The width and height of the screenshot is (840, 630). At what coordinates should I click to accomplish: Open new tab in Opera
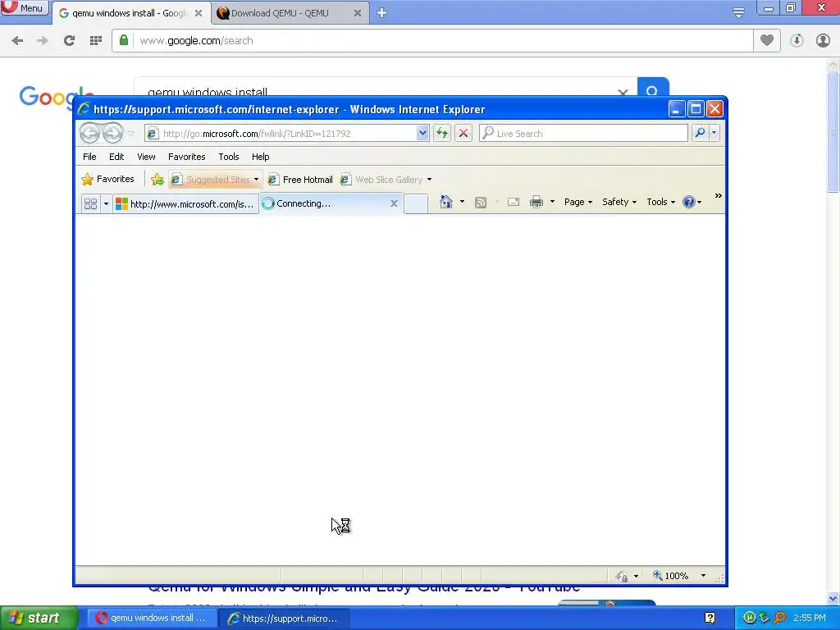point(381,13)
